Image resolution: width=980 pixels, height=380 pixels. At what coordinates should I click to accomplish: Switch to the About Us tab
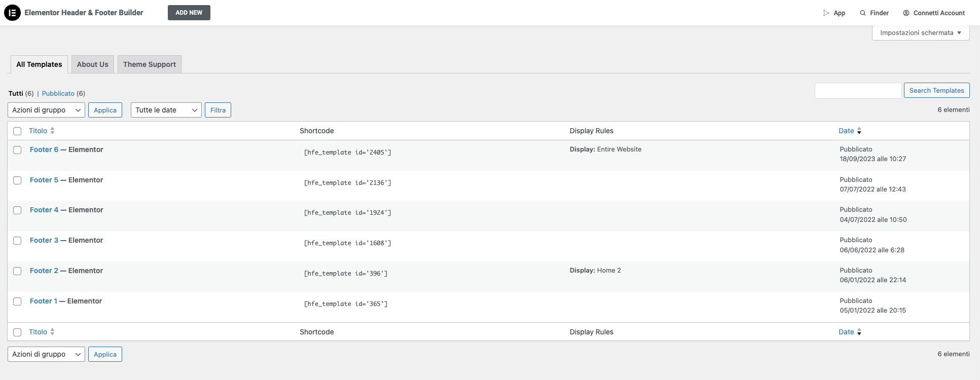(92, 64)
